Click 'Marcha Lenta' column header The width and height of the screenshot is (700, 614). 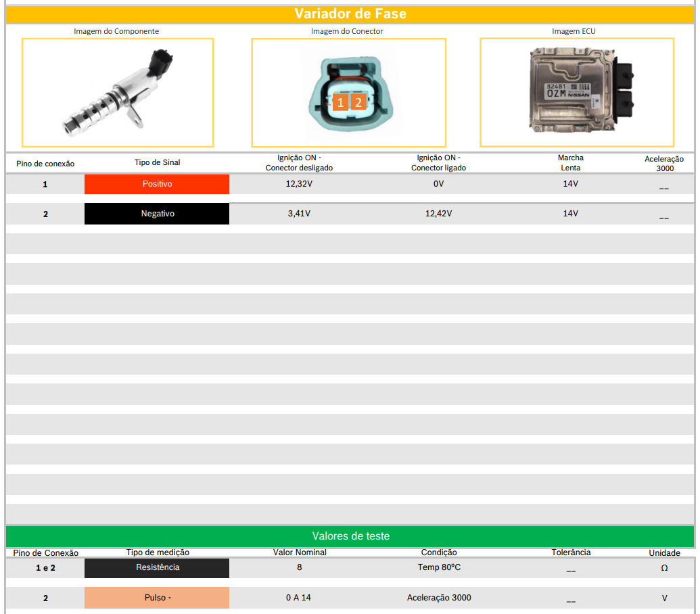coord(571,163)
